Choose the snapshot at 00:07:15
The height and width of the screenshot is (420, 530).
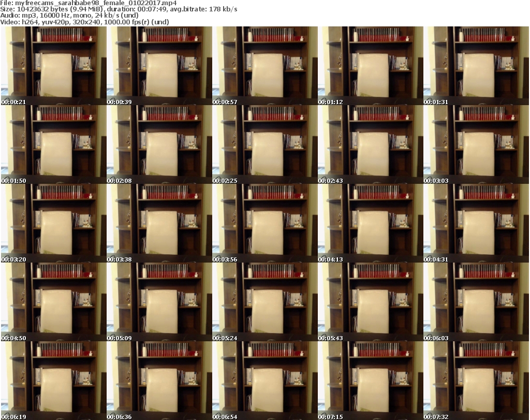click(x=371, y=381)
